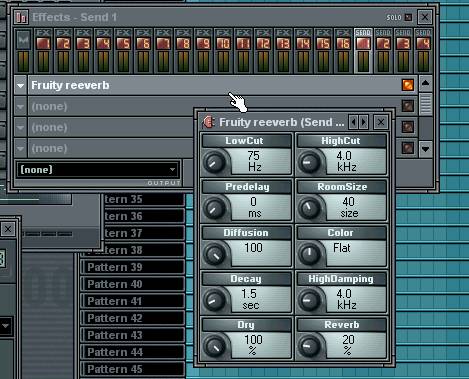Select FX track 15
This screenshot has width=469, height=379.
(x=323, y=51)
